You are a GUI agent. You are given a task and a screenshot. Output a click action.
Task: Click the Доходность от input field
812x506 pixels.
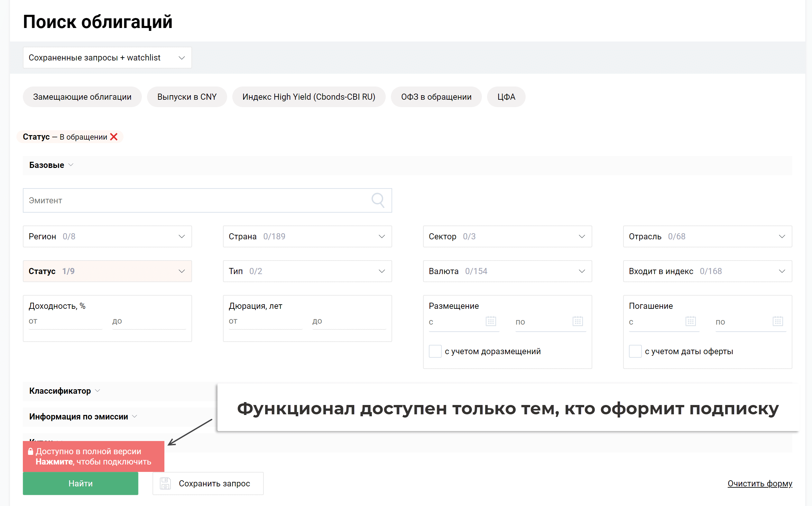coord(65,322)
